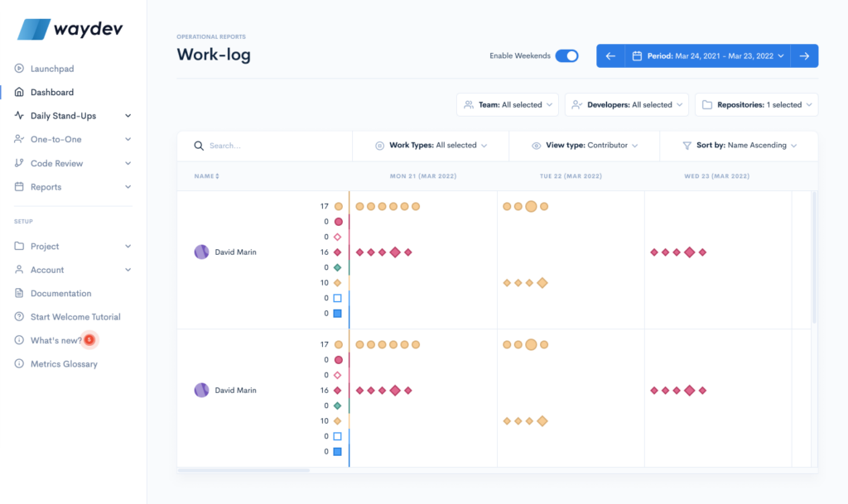Screen dimensions: 848x504
Task: Select One-to-One in the sidebar
Action: 19,139
